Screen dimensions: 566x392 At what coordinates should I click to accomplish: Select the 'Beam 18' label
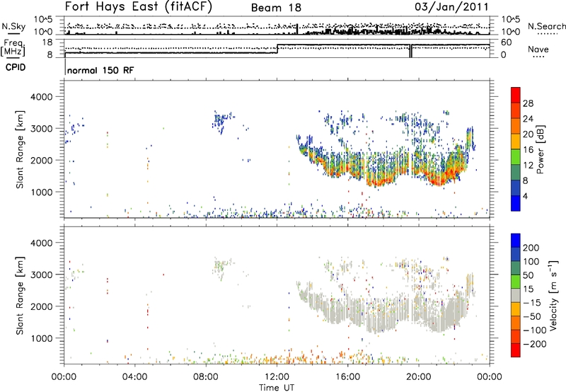click(276, 8)
